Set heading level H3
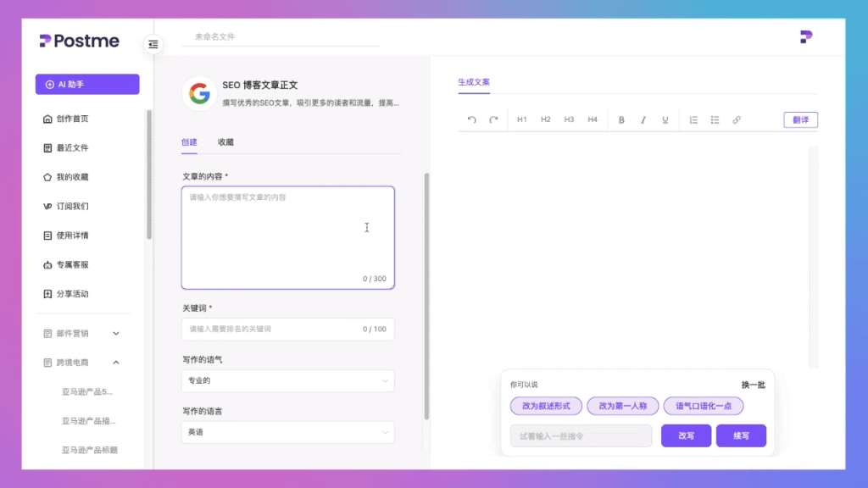Viewport: 868px width, 488px height. point(569,119)
